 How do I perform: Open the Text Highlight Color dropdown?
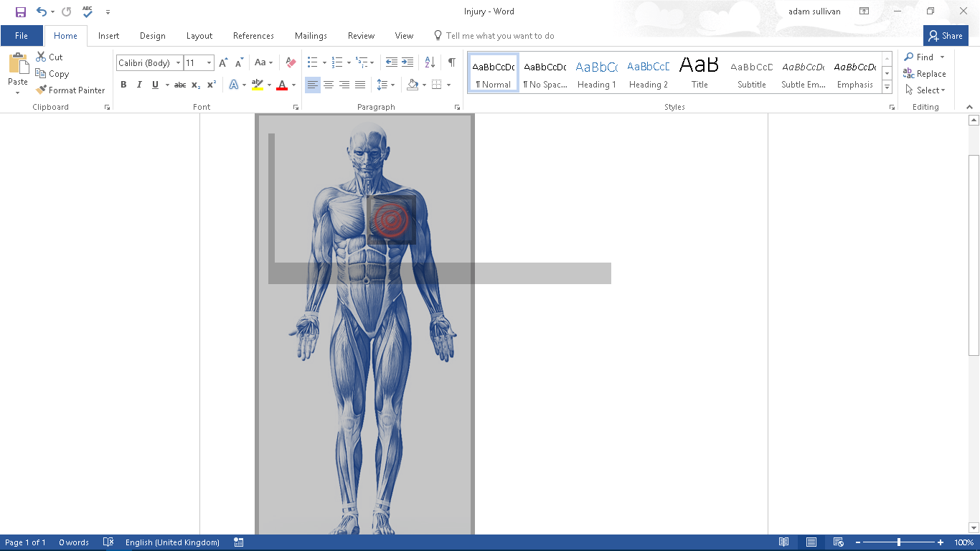tap(269, 85)
